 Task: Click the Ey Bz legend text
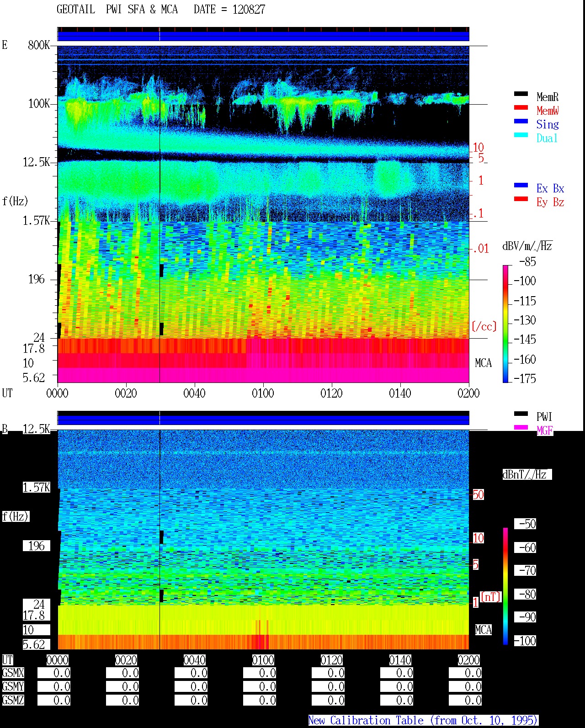(x=550, y=202)
